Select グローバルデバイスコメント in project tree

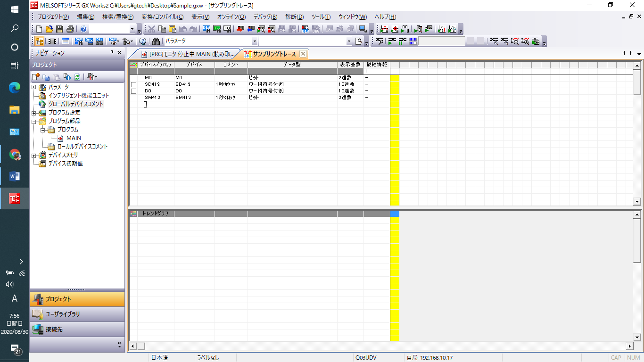click(76, 104)
